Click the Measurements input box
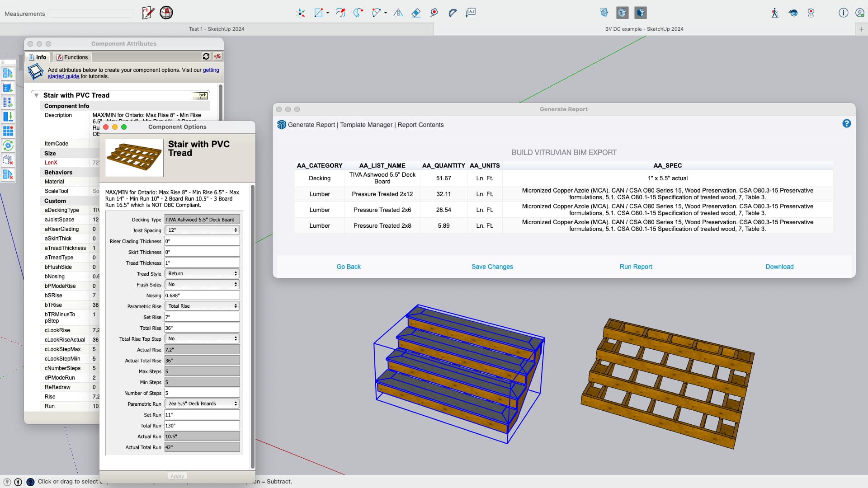 [90, 14]
